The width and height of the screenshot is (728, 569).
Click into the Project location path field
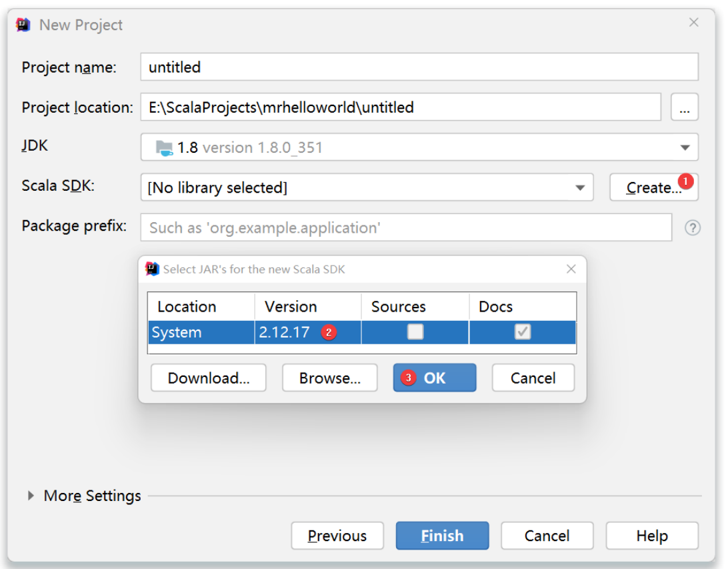pyautogui.click(x=401, y=107)
